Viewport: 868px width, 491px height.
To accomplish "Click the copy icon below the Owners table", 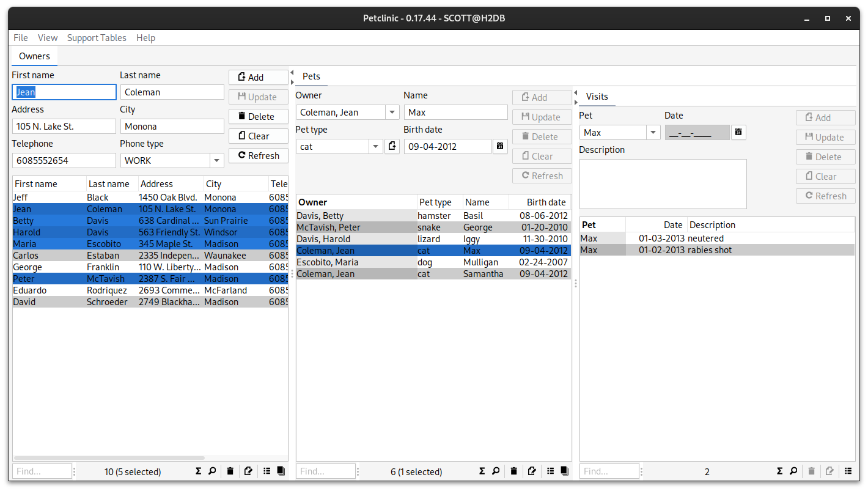I will click(x=281, y=471).
